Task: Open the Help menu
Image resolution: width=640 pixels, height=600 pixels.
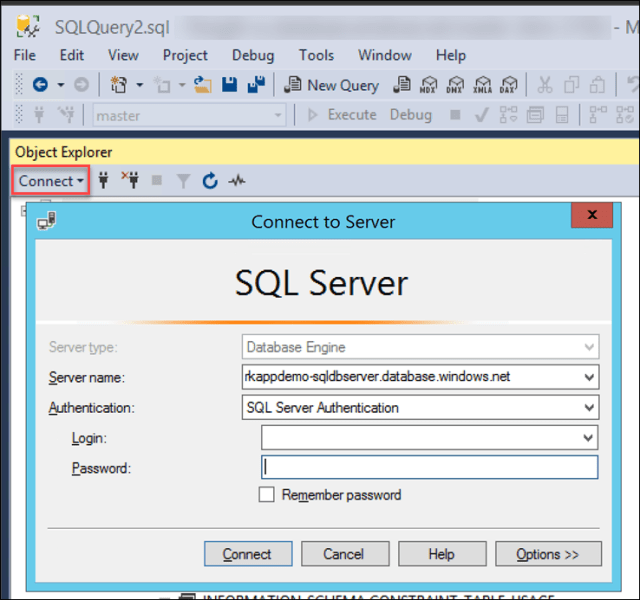Action: click(451, 56)
